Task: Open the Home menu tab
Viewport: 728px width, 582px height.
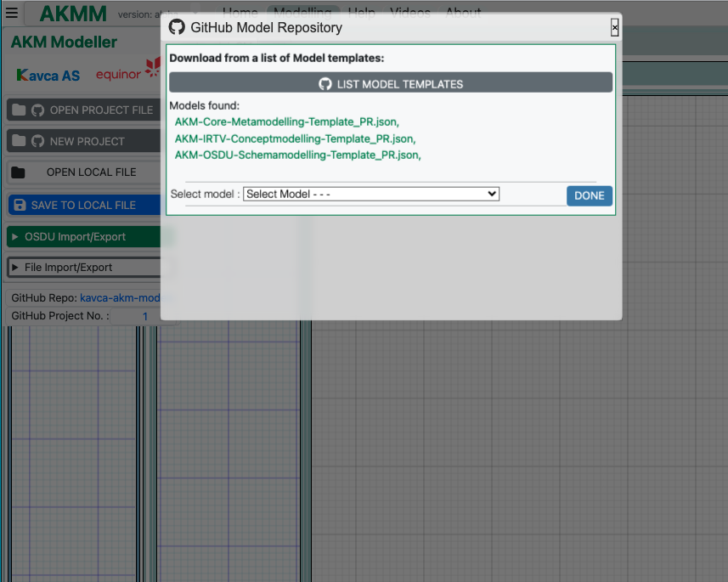Action: (240, 12)
